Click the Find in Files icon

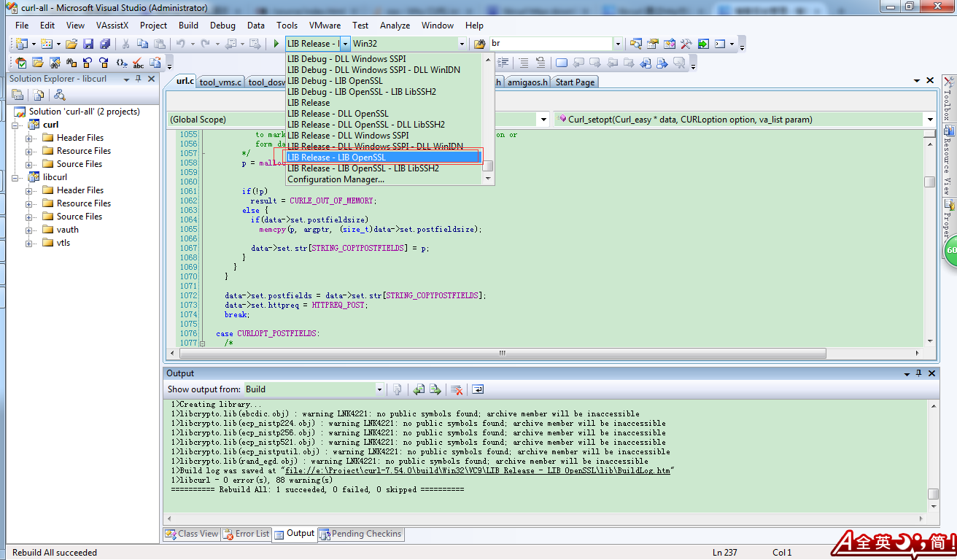click(x=480, y=44)
